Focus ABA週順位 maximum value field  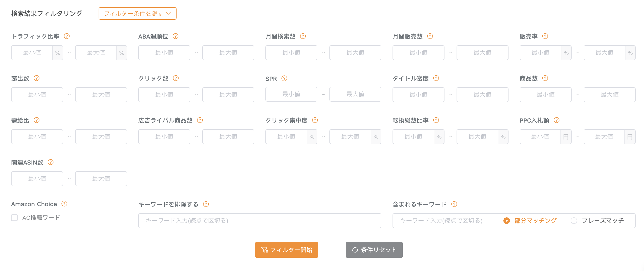click(x=228, y=53)
